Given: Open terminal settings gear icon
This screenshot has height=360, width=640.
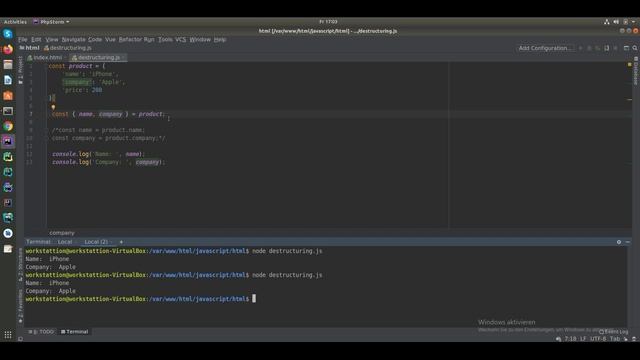Looking at the screenshot, I should pyautogui.click(x=619, y=242).
